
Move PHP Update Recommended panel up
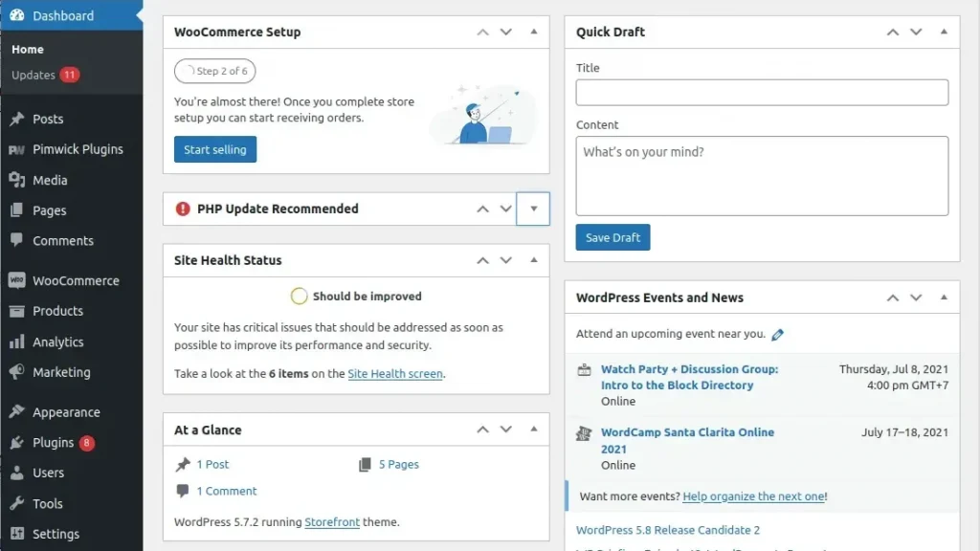[x=482, y=209]
